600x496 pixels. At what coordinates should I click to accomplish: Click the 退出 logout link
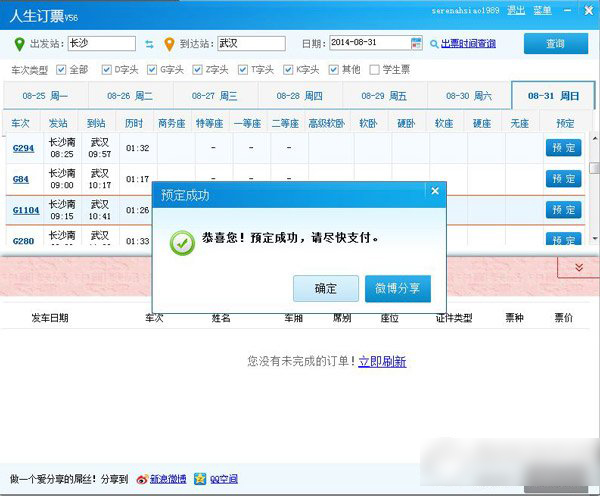coord(516,10)
